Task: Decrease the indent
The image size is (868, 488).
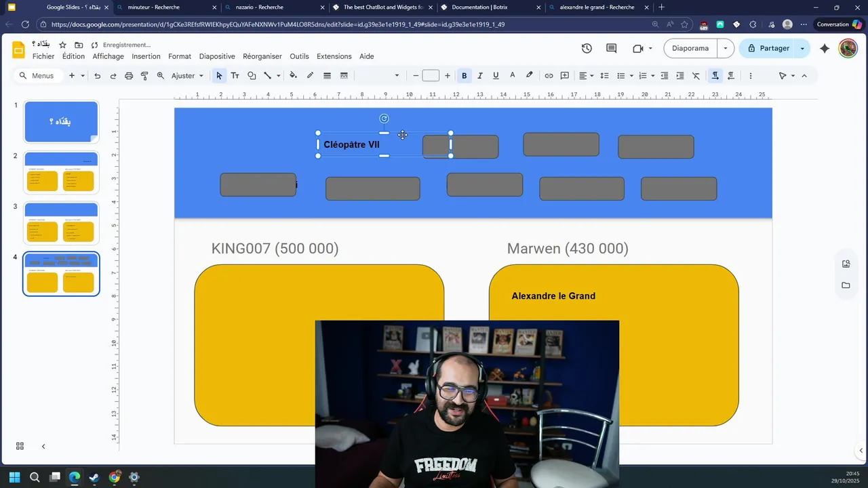Action: point(665,76)
